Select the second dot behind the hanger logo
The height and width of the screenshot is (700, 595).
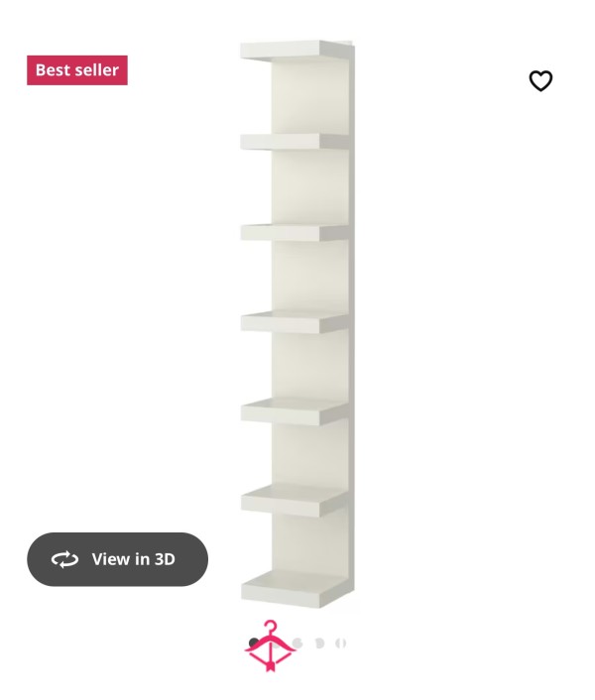coord(276,642)
